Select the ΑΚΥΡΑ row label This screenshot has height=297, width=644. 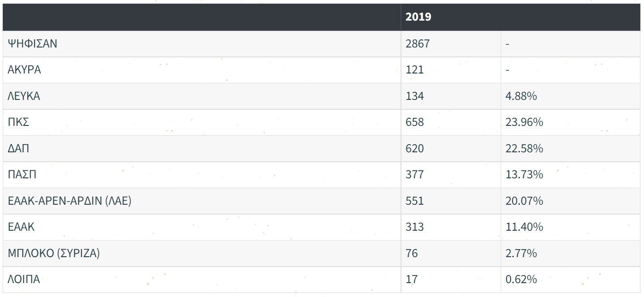click(x=25, y=70)
